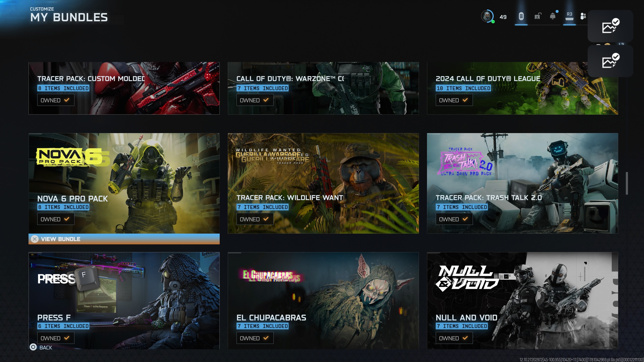Click OWNED badge on Trash Talk 2.0
The width and height of the screenshot is (644, 362).
pos(454,219)
